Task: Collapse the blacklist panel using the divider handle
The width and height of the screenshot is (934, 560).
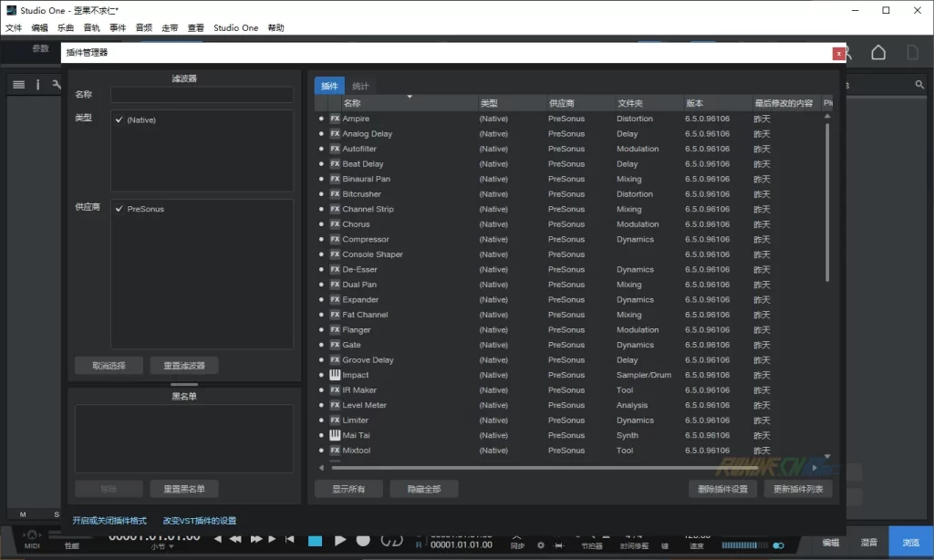Action: point(183,384)
